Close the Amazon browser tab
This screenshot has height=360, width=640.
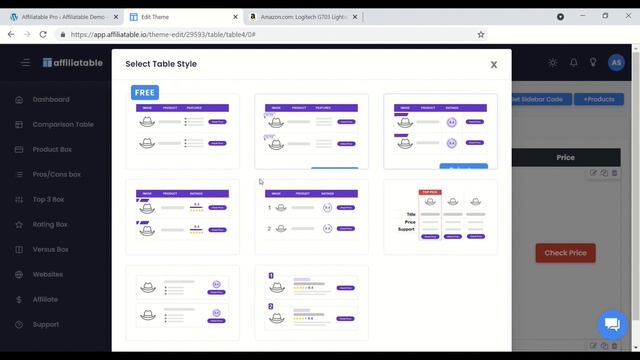coord(355,17)
